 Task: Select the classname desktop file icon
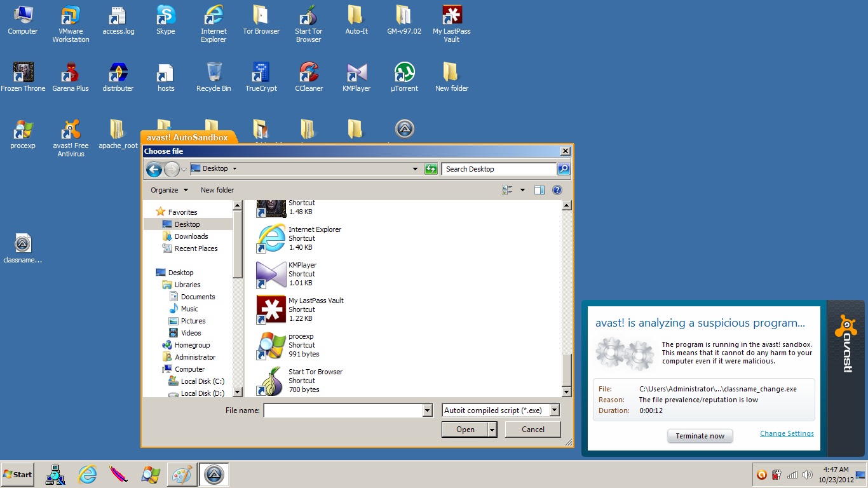click(x=23, y=249)
